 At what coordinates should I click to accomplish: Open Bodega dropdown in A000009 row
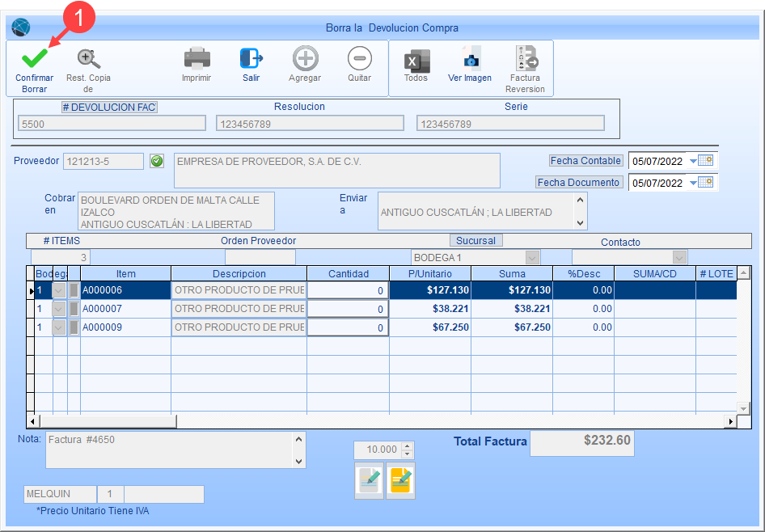coord(58,327)
